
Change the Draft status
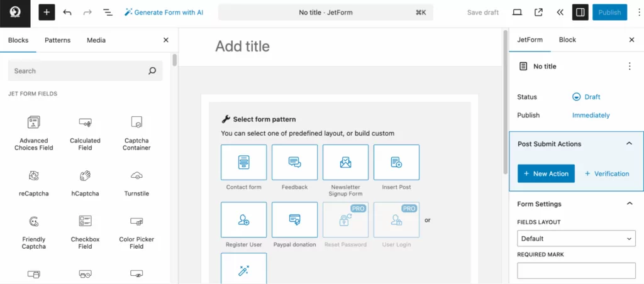coord(586,97)
